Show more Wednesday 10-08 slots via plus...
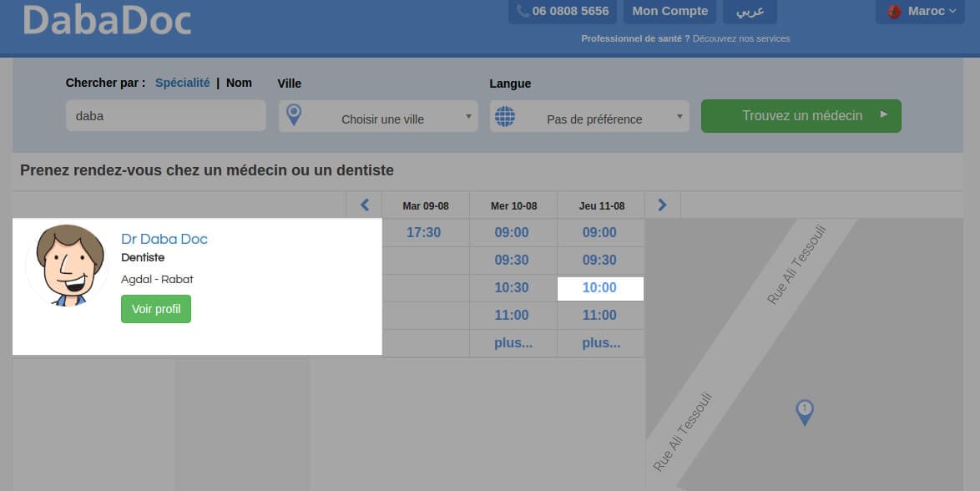This screenshot has height=491, width=980. click(513, 342)
